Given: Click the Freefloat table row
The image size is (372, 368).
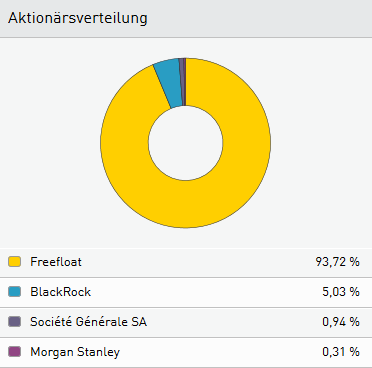Looking at the screenshot, I should click(186, 262).
